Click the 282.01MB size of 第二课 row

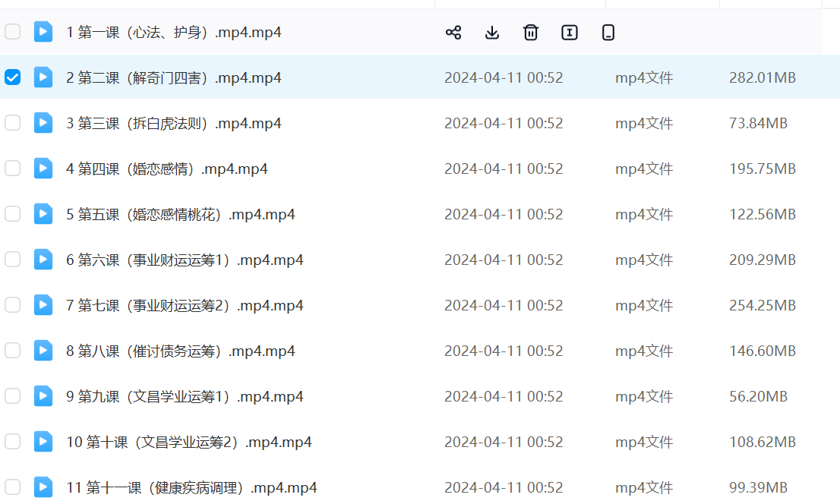pos(762,77)
